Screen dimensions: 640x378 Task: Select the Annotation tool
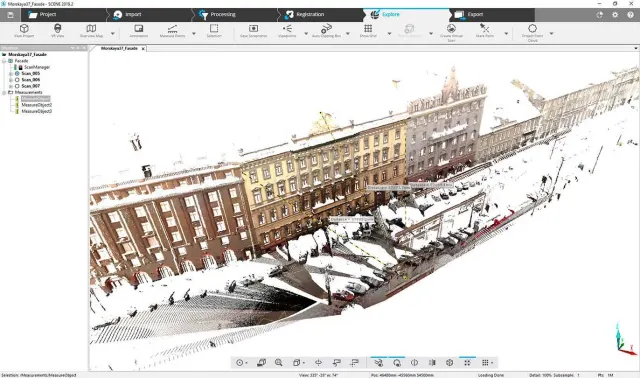pyautogui.click(x=139, y=31)
